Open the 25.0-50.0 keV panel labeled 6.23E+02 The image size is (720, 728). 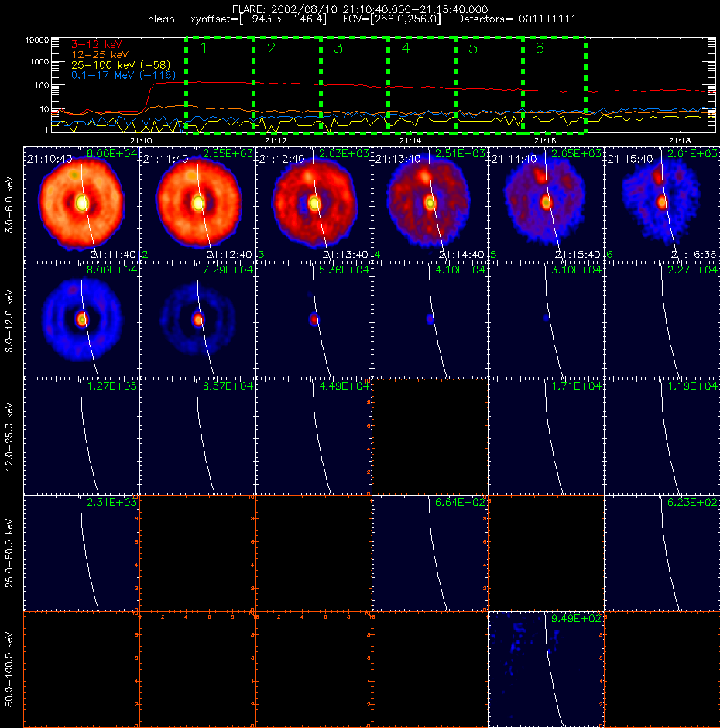pos(663,553)
